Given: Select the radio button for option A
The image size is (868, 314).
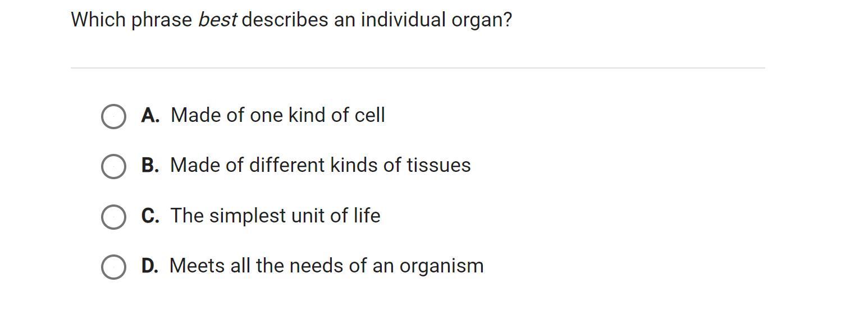Looking at the screenshot, I should point(113,116).
